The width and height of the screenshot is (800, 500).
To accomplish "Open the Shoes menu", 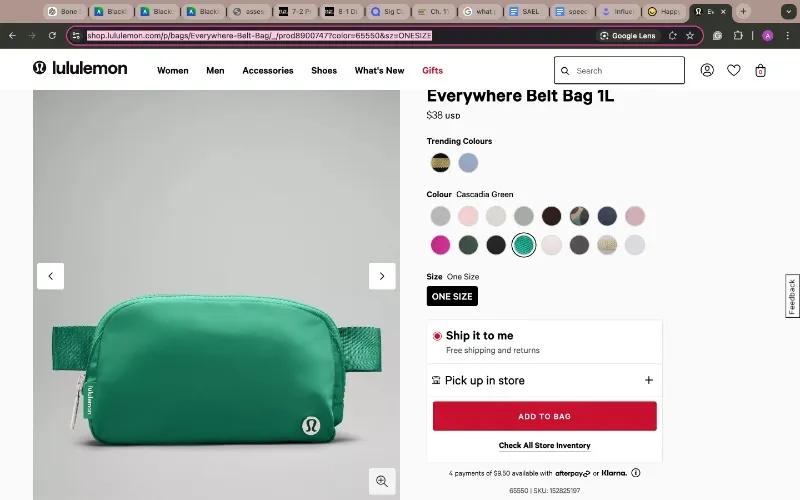I will (x=324, y=70).
